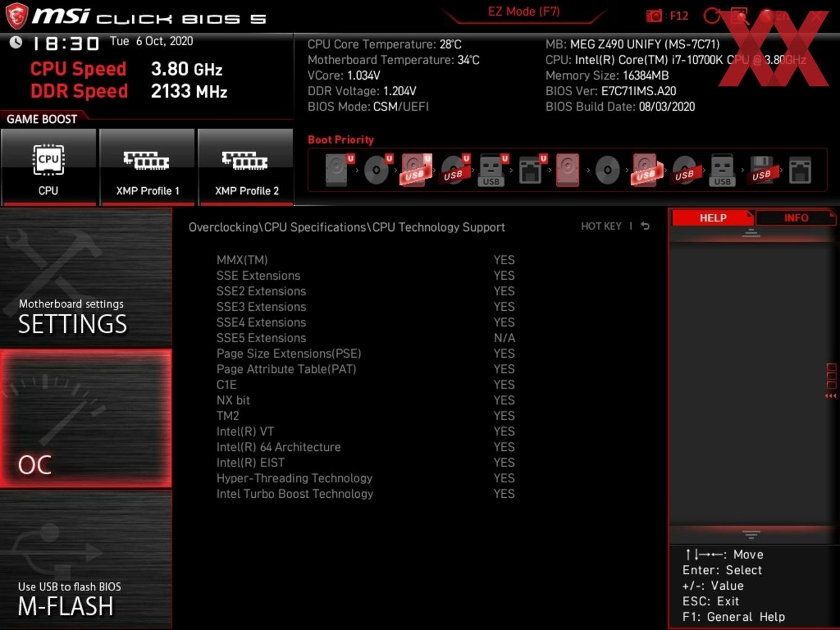Click the back arrow next to HOT KEY

pyautogui.click(x=645, y=226)
